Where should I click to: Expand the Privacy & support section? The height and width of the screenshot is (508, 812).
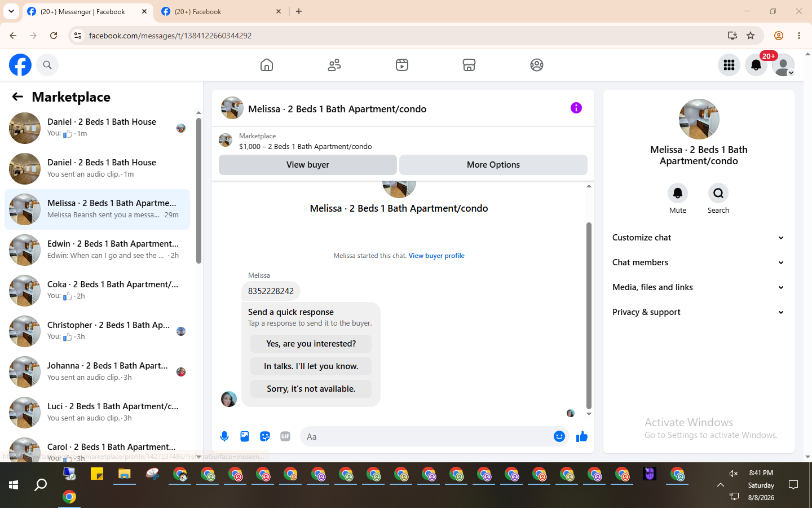point(699,312)
